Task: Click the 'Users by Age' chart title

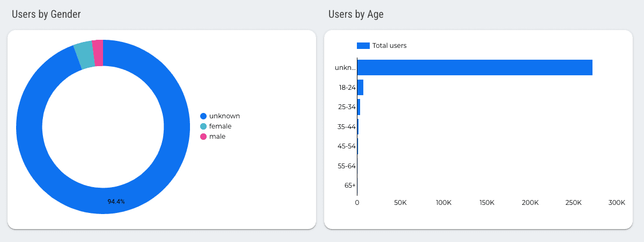Action: [356, 15]
